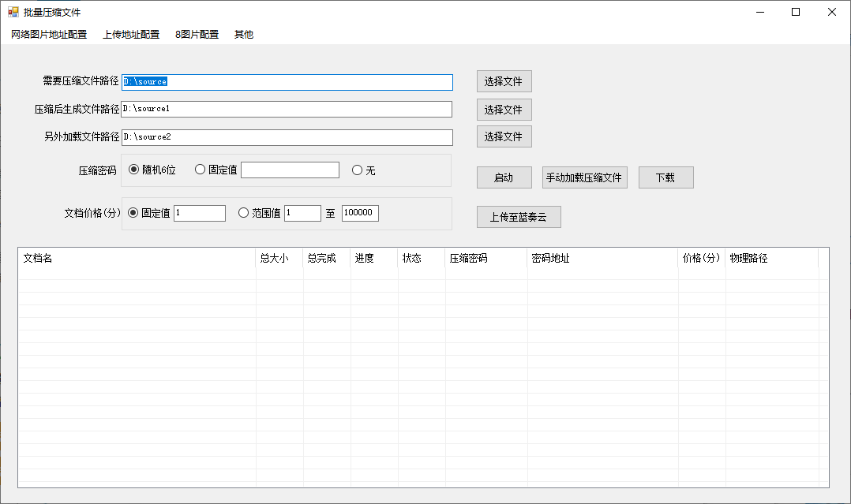The width and height of the screenshot is (851, 504).
Task: Click 选择文件 next to 压缩后生成文件路径
Action: point(504,110)
